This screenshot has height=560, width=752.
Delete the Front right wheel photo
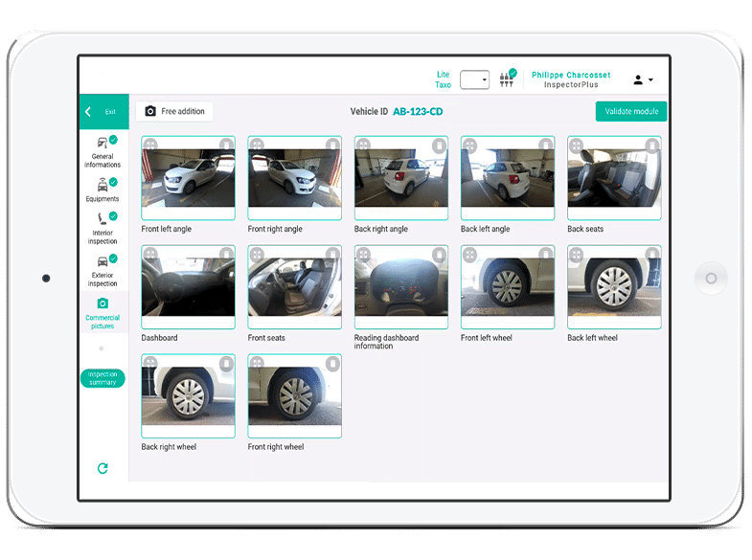pos(332,364)
